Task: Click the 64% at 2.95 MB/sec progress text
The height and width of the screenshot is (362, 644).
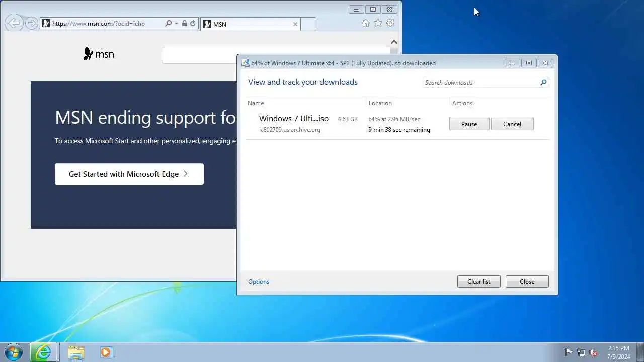Action: 394,119
